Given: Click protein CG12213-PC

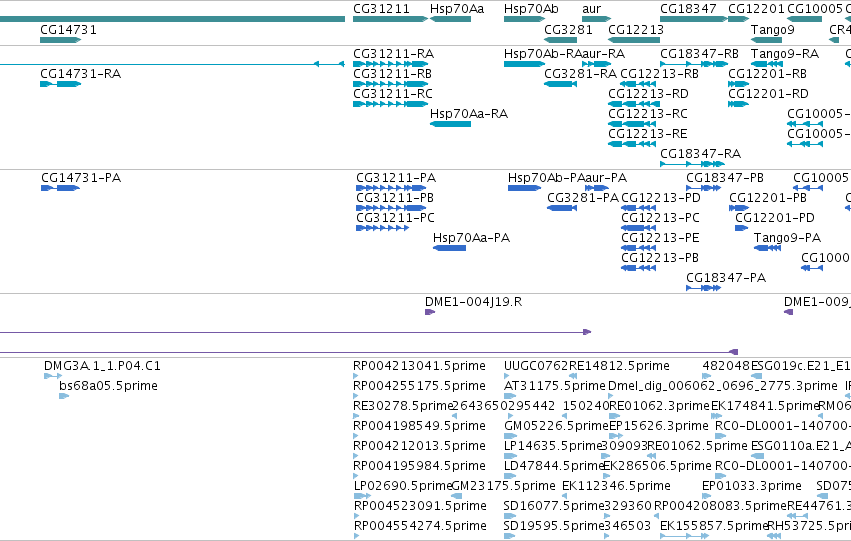Looking at the screenshot, I should pyautogui.click(x=638, y=228).
